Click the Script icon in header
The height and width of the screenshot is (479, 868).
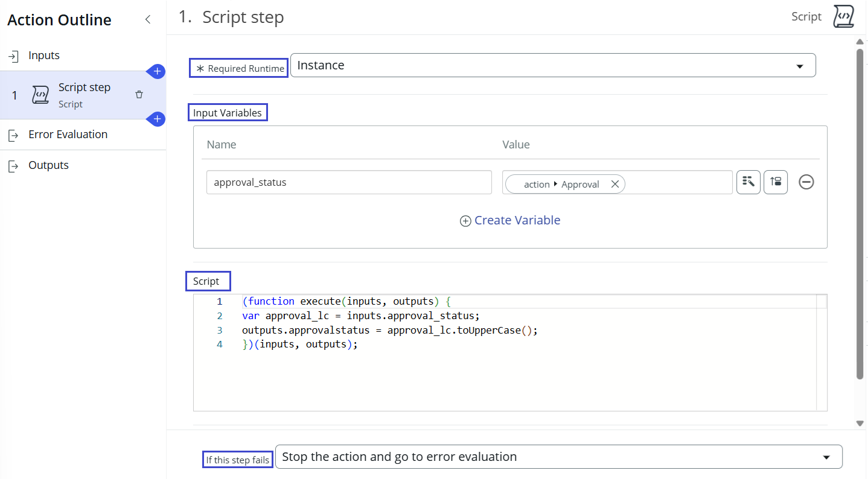click(843, 16)
